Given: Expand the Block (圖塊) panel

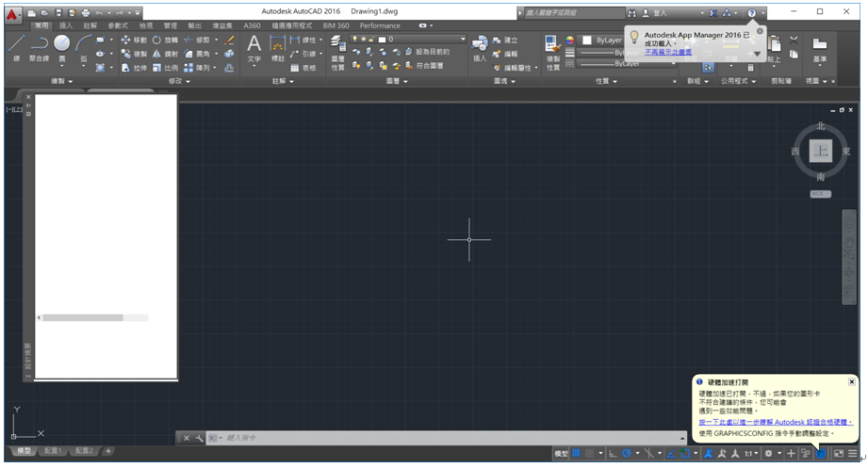Looking at the screenshot, I should [x=504, y=81].
